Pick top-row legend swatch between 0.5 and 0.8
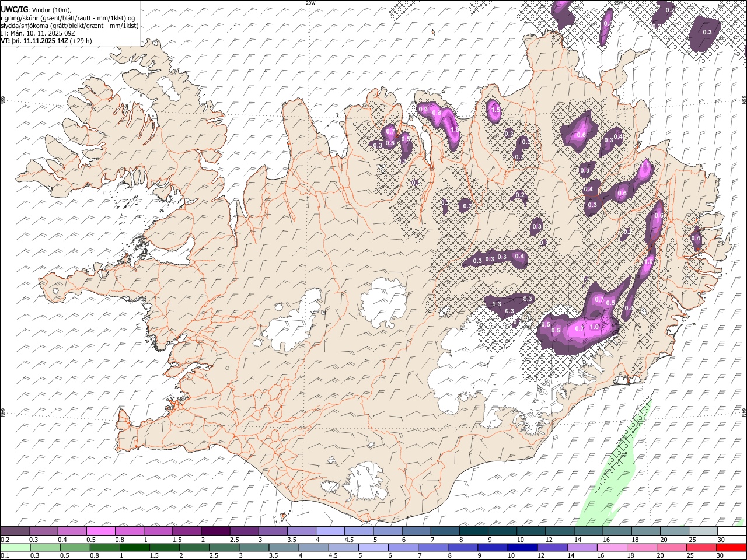 100,531
